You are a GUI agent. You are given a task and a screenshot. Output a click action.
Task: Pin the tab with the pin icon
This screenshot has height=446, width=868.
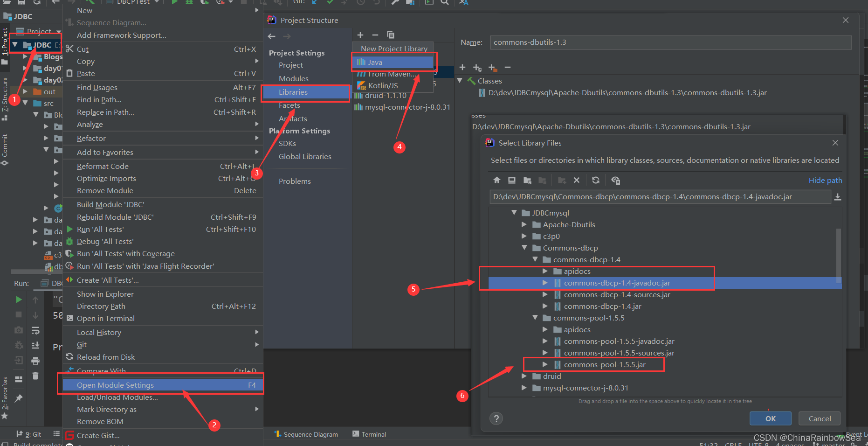pyautogui.click(x=19, y=398)
